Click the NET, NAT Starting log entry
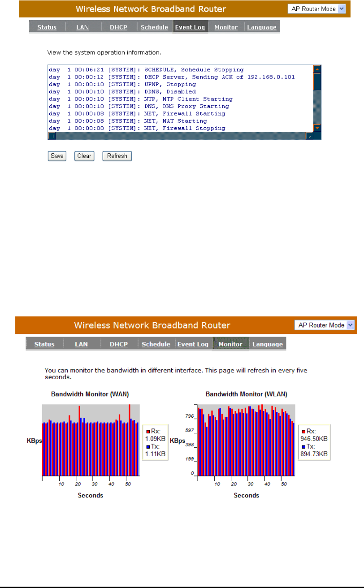The width and height of the screenshot is (364, 588). coord(128,121)
